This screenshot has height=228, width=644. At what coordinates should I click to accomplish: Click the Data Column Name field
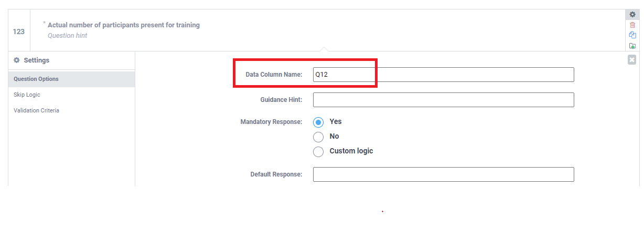click(443, 75)
